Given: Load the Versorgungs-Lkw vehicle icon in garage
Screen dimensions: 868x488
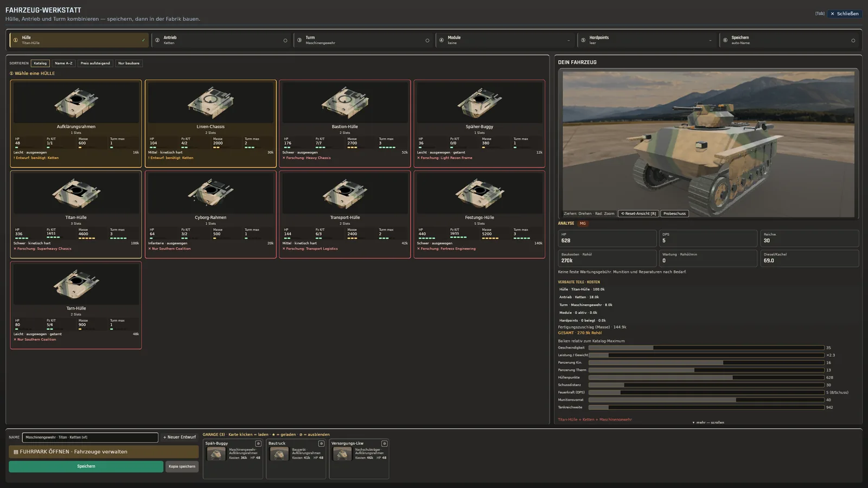Looking at the screenshot, I should pyautogui.click(x=342, y=454).
